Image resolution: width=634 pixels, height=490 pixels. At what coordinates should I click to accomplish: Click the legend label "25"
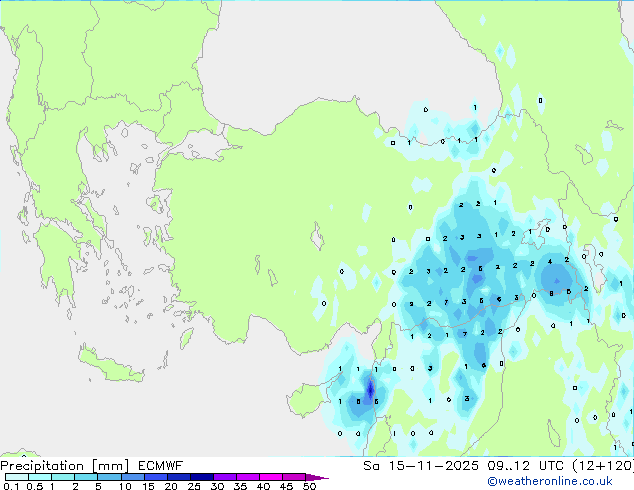pos(194,486)
